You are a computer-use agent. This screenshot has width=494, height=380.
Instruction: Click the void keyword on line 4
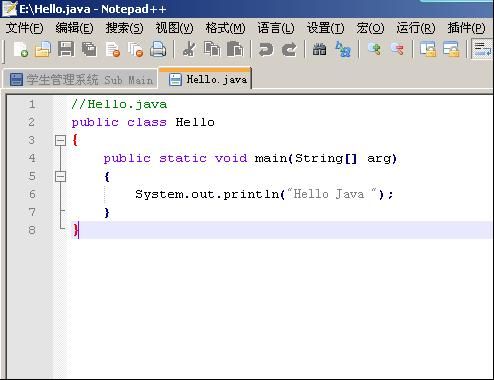click(x=231, y=158)
